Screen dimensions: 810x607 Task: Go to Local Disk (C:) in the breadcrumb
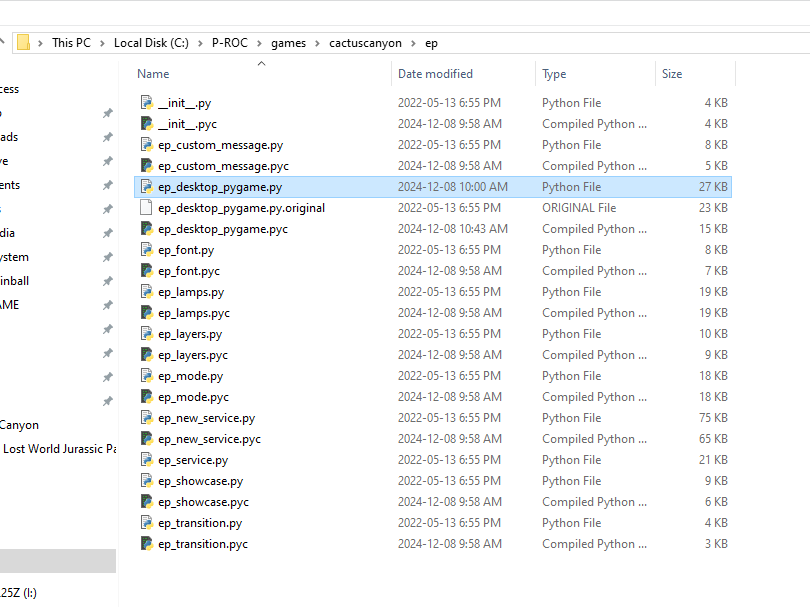151,43
